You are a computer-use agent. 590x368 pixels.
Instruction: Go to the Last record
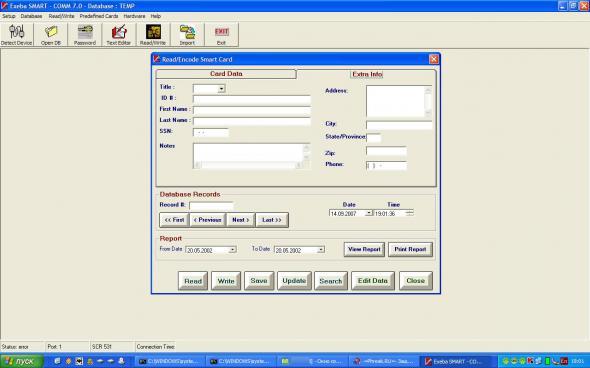click(x=272, y=220)
